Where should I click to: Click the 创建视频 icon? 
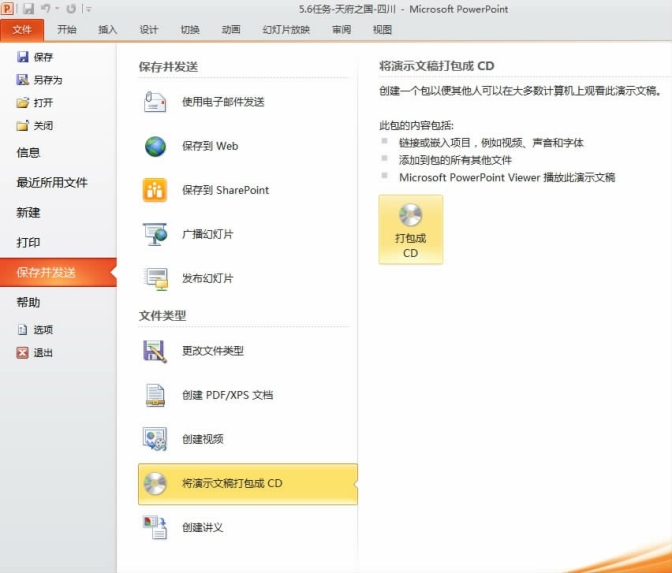coord(155,439)
